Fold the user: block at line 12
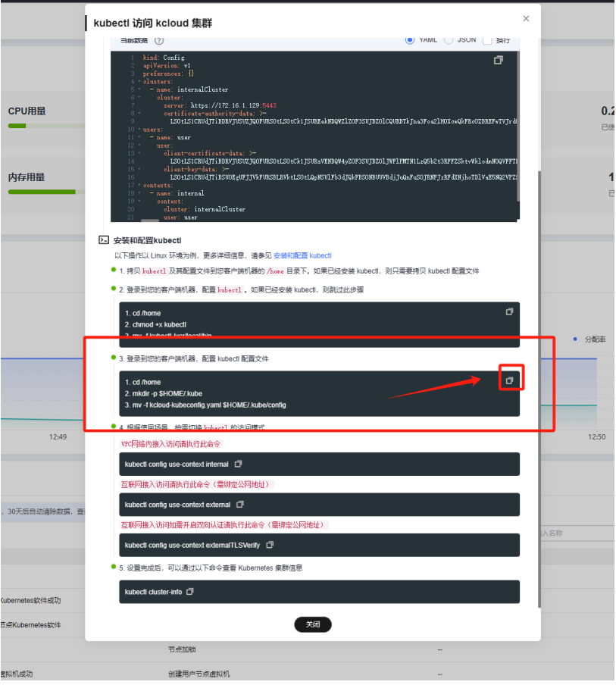This screenshot has width=616, height=685. point(139,145)
